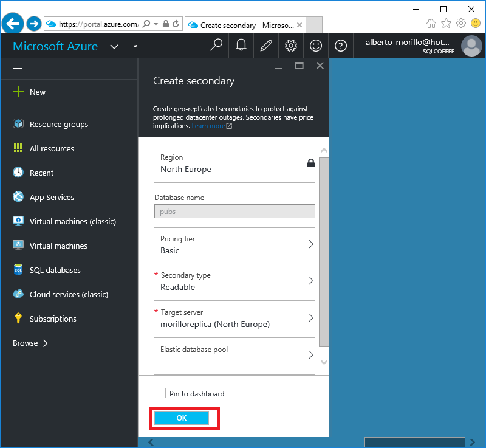Click the browser URL address field
This screenshot has height=448, width=486.
pyautogui.click(x=98, y=24)
